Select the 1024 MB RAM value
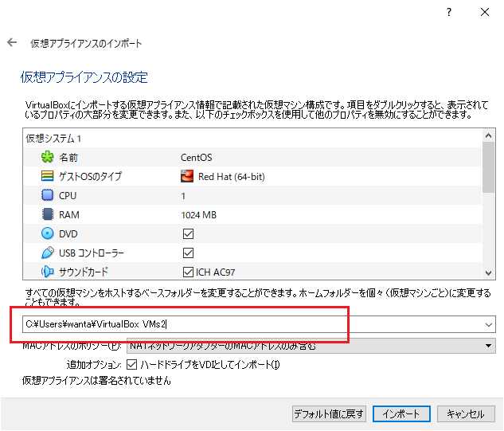The image size is (504, 431). 198,215
